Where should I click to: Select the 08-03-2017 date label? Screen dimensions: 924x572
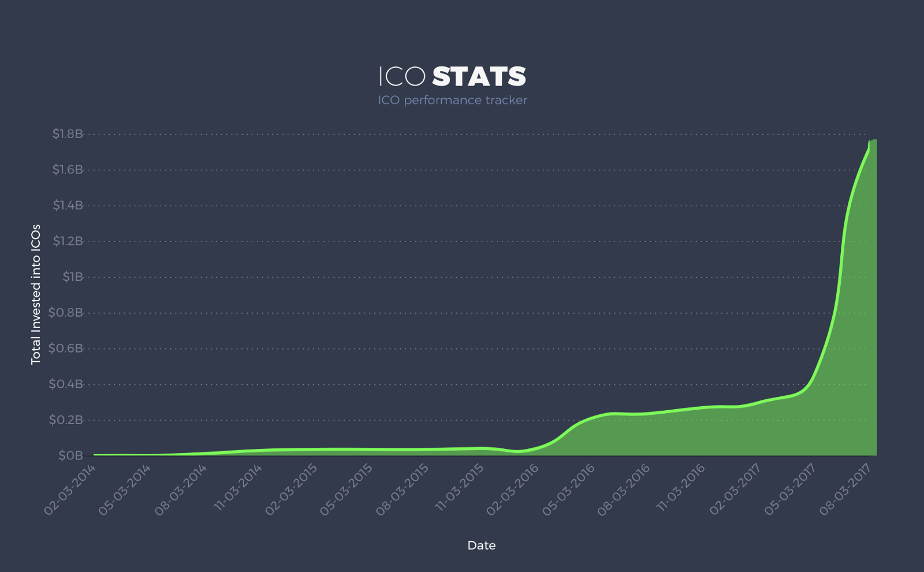click(844, 489)
